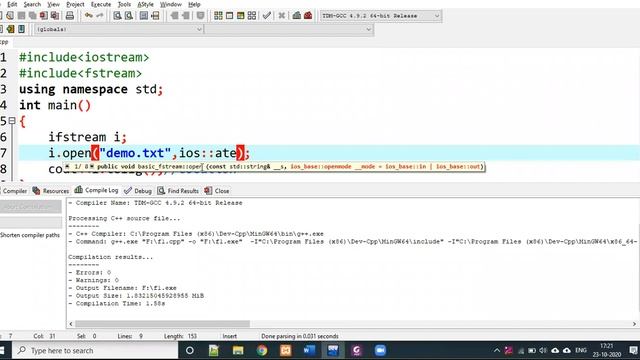Switch to the Compile Log tab
Viewport: 640px width, 360px height.
[96, 190]
